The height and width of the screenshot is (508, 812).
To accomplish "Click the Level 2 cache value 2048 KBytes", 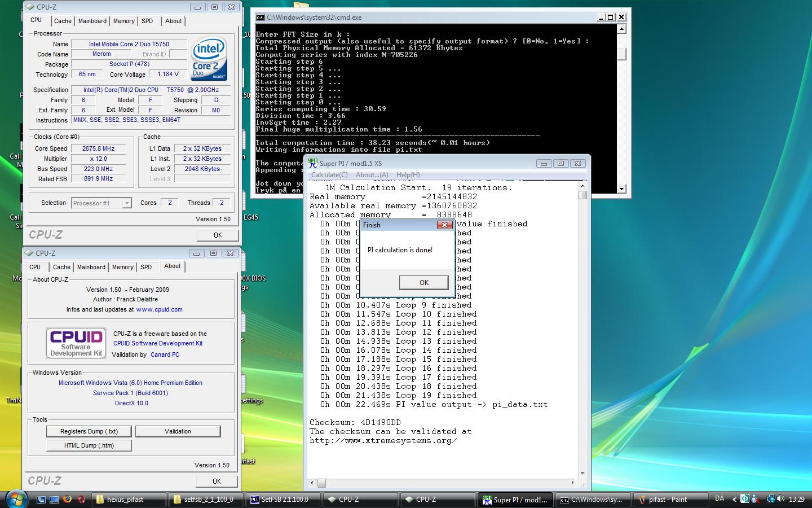I will [202, 169].
